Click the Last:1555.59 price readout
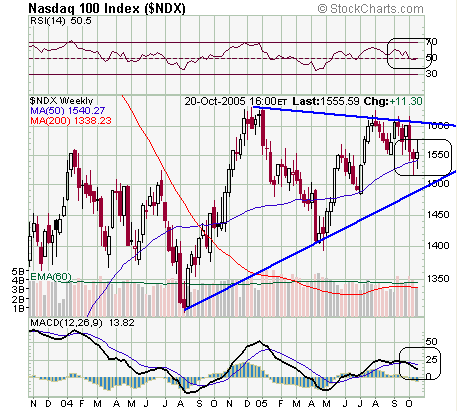457x411 pixels. click(326, 101)
